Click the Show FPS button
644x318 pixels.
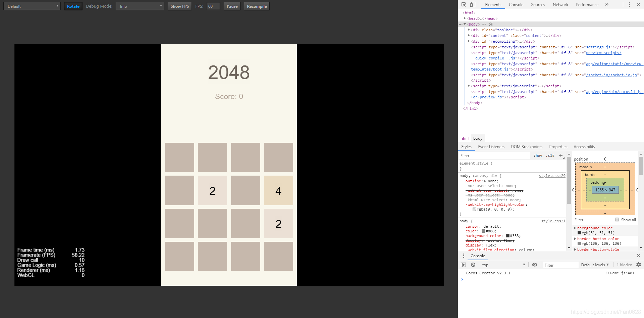tap(179, 6)
